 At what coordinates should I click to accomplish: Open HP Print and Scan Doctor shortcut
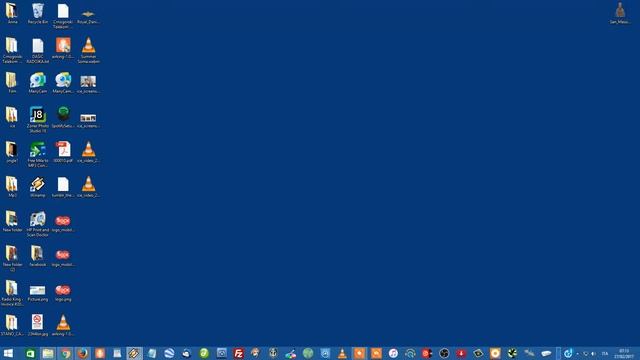pos(38,224)
